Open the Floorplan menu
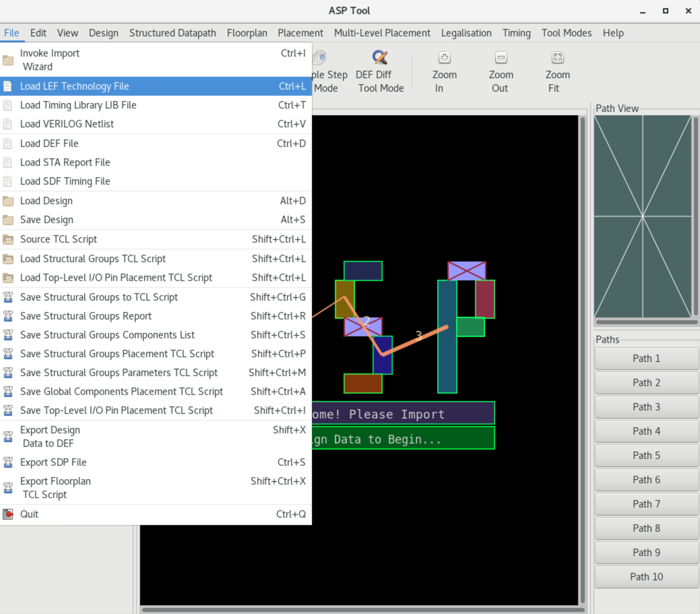 tap(247, 33)
